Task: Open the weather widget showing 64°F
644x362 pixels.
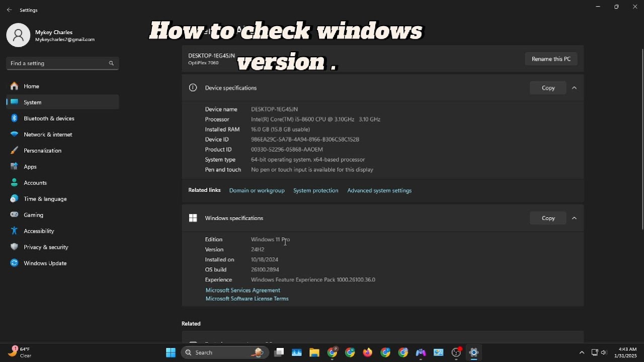Action: pos(19,352)
